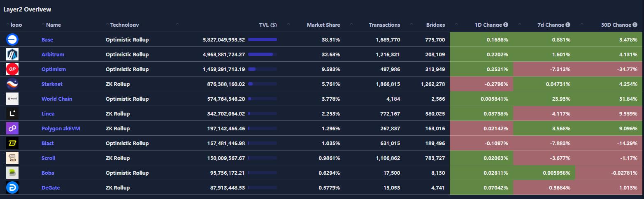644x199 pixels.
Task: Click Boba's 30D change cell
Action: [609, 173]
